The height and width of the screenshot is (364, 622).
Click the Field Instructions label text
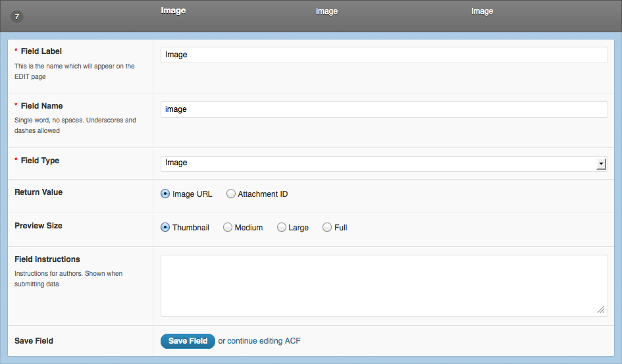click(x=47, y=259)
